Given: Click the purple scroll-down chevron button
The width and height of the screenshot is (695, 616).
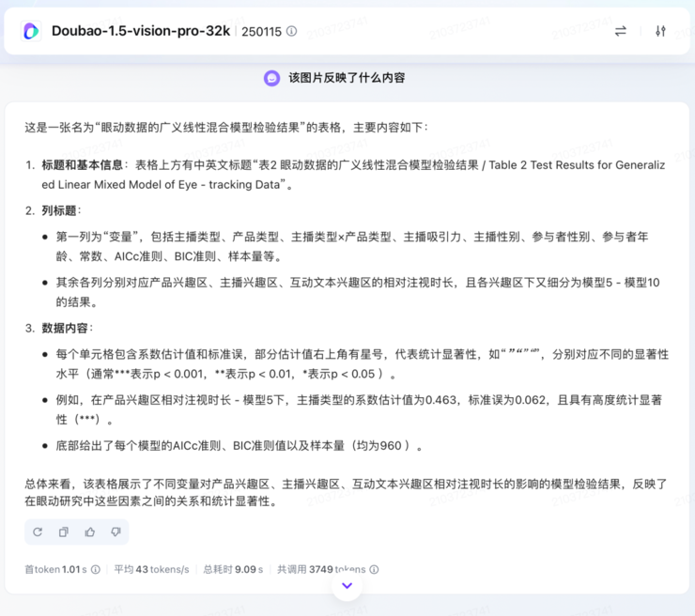Looking at the screenshot, I should point(347,585).
